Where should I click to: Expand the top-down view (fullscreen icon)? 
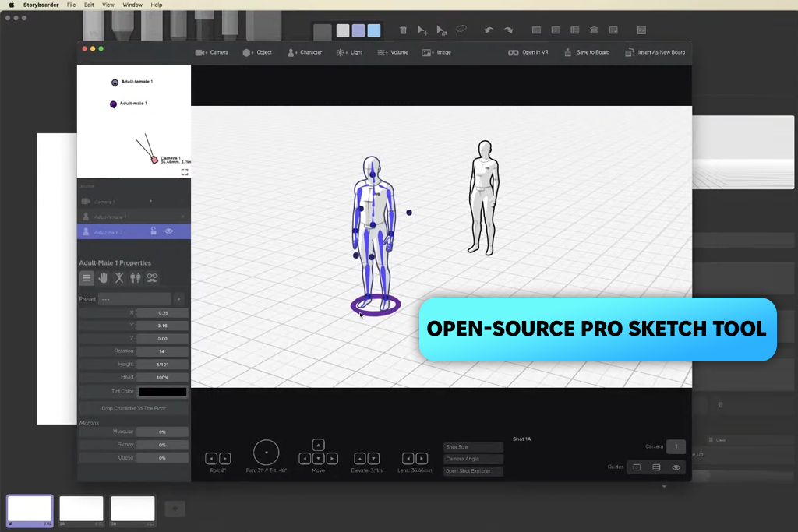click(x=185, y=172)
